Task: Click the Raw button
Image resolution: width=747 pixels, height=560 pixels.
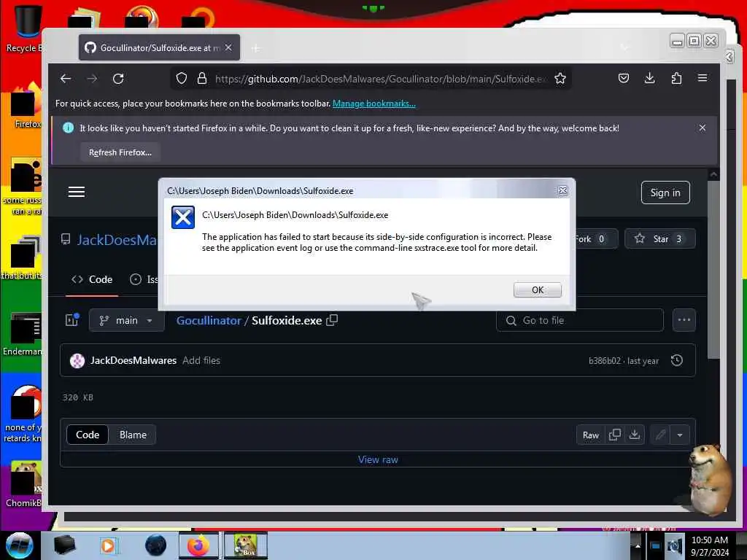Action: 591,435
